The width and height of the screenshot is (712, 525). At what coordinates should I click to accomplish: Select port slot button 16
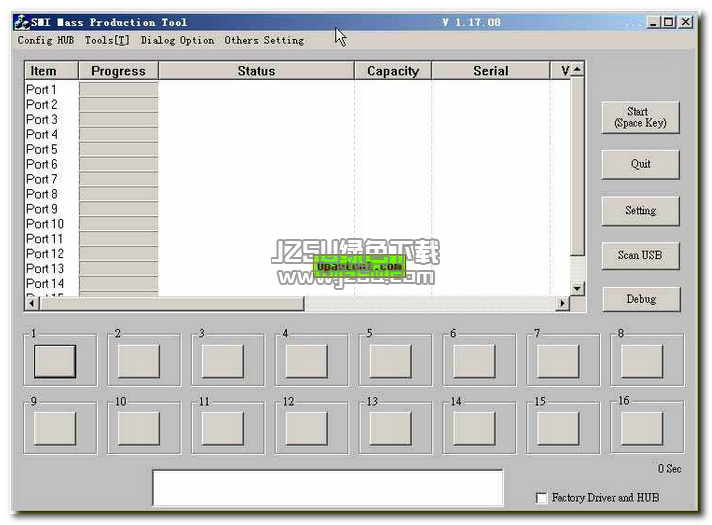642,428
